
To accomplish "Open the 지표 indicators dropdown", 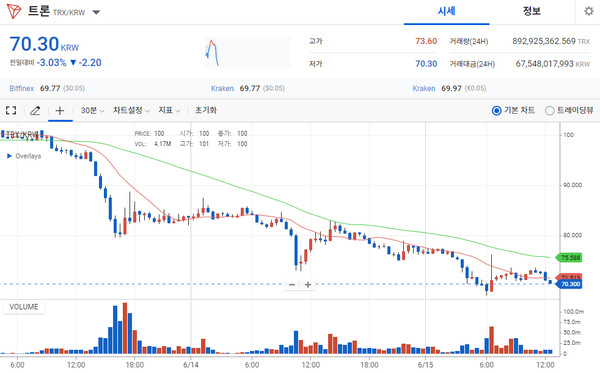I will click(x=169, y=111).
